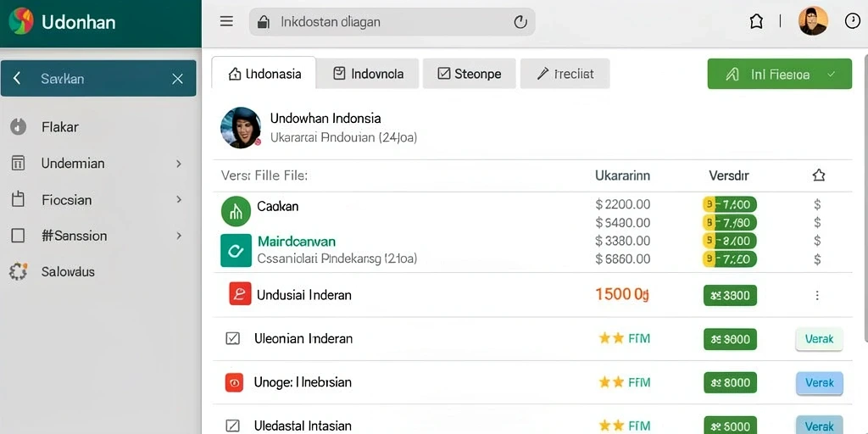
Task: Open the hamburger menu
Action: click(226, 21)
